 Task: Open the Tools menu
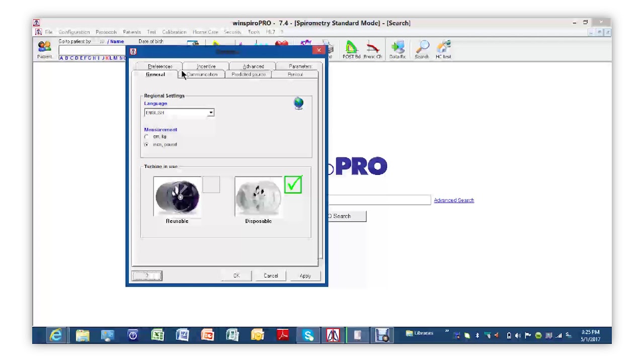click(254, 32)
